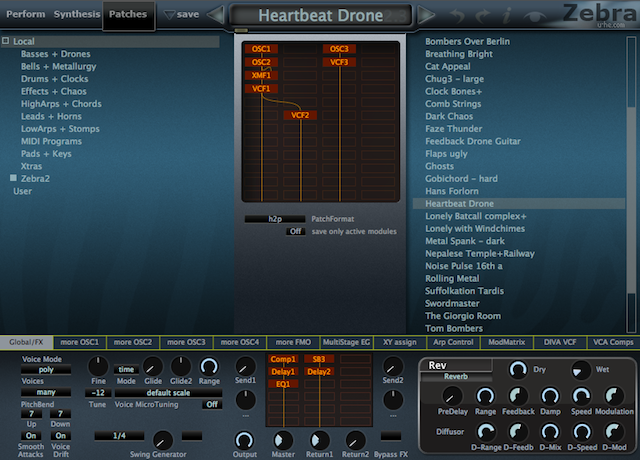The width and height of the screenshot is (640, 460).
Task: Toggle save only active modules option
Action: coord(296,231)
